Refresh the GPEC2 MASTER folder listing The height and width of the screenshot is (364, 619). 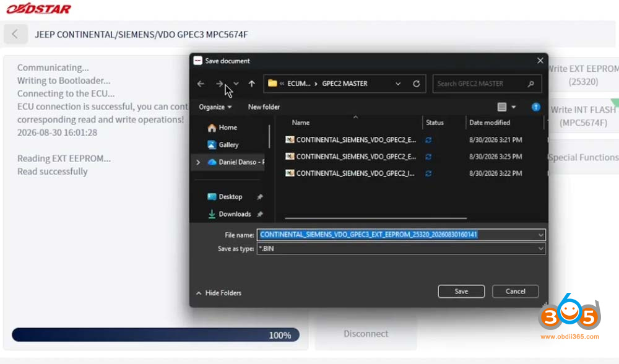pos(416,84)
